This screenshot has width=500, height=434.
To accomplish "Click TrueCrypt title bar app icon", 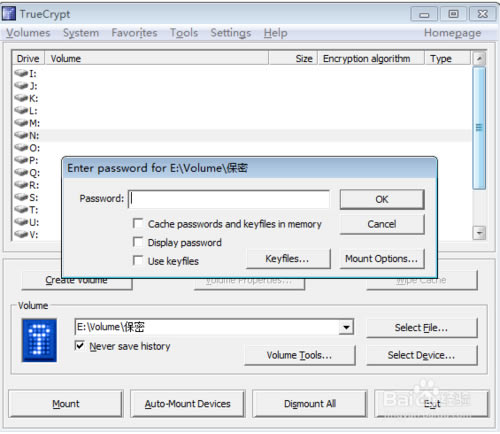I will (9, 14).
